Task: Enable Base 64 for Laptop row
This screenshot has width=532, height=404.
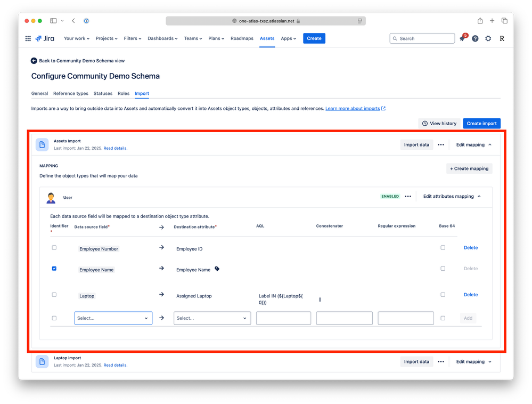Action: 443,295
